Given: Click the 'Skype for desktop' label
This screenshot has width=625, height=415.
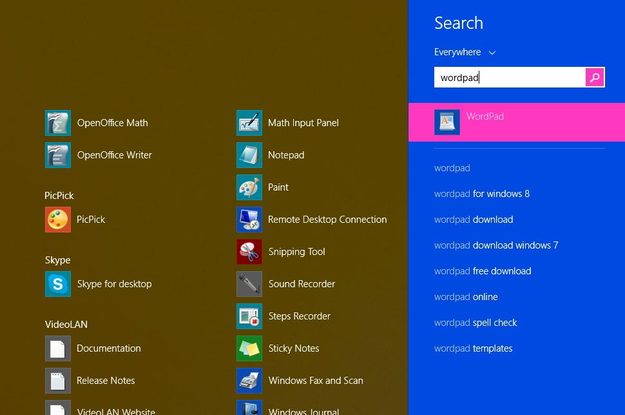Looking at the screenshot, I should pos(114,284).
